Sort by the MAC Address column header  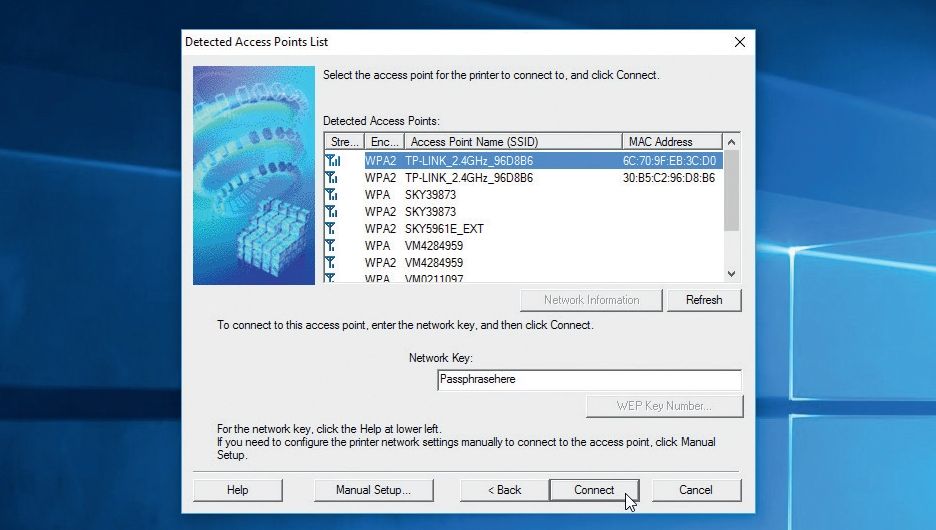point(672,142)
